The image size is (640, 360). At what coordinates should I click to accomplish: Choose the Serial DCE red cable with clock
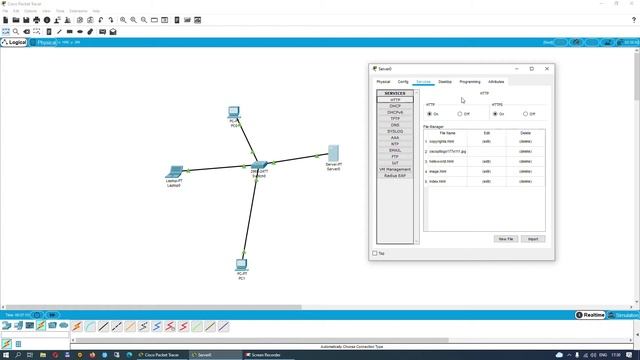pyautogui.click(x=170, y=326)
